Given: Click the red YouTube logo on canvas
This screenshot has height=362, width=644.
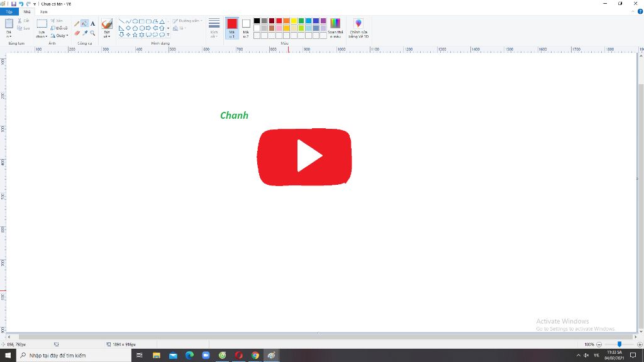Looking at the screenshot, I should pyautogui.click(x=304, y=156).
